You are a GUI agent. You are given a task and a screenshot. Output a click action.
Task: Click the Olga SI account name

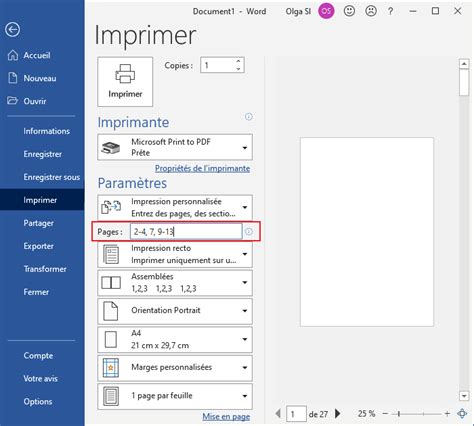tap(298, 11)
